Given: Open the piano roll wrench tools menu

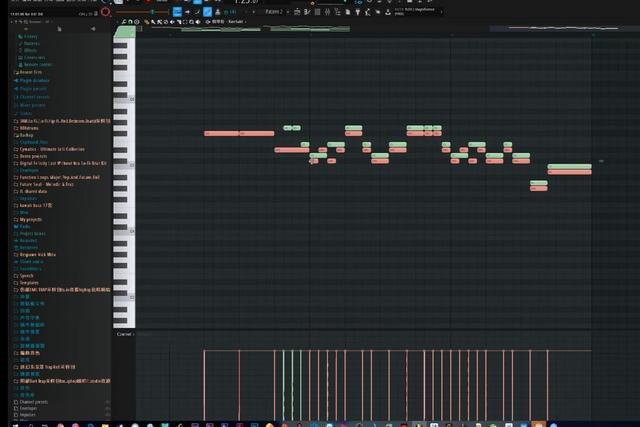Looking at the screenshot, I should (124, 22).
